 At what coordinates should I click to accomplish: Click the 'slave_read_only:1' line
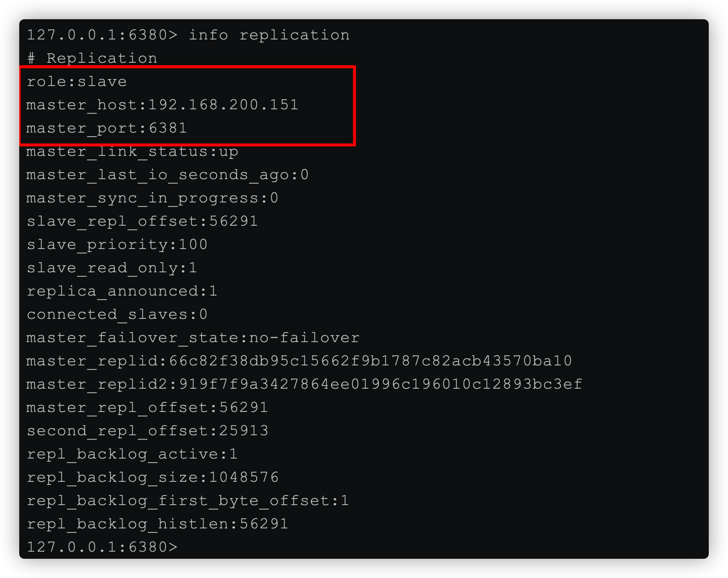coord(112,268)
